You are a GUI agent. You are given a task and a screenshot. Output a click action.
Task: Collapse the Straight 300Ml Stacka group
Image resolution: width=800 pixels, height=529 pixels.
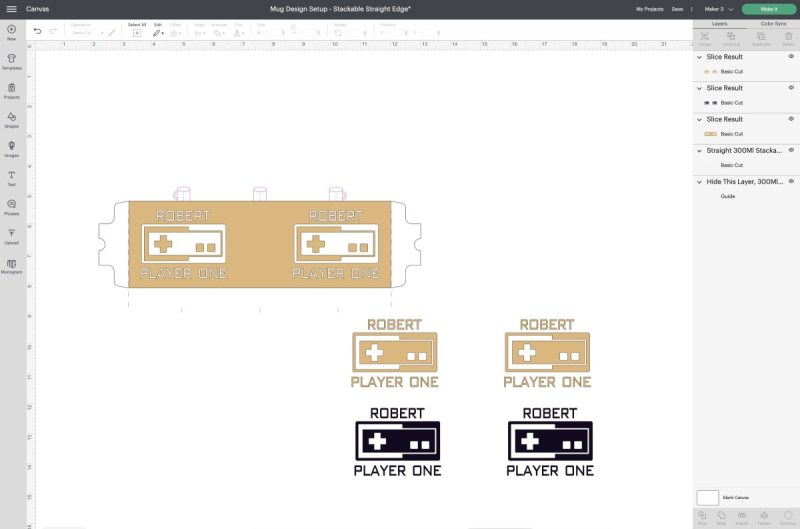[699, 150]
